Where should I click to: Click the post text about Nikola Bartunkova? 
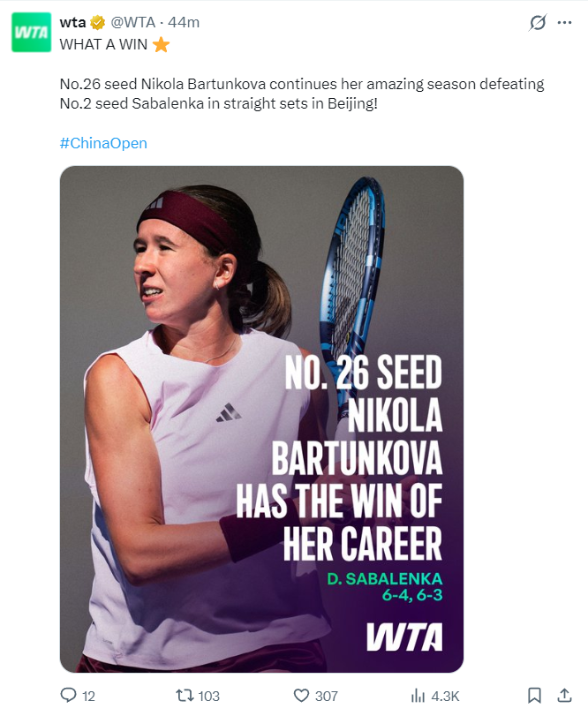[302, 94]
